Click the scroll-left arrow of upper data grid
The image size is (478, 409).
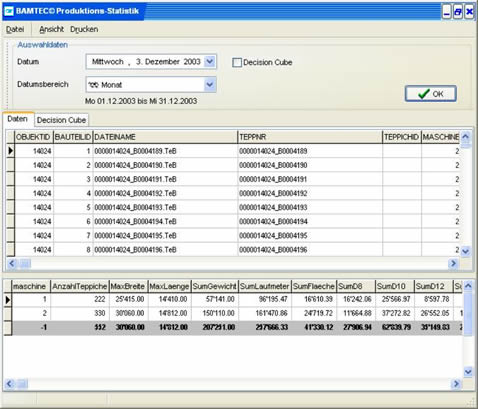(x=12, y=263)
